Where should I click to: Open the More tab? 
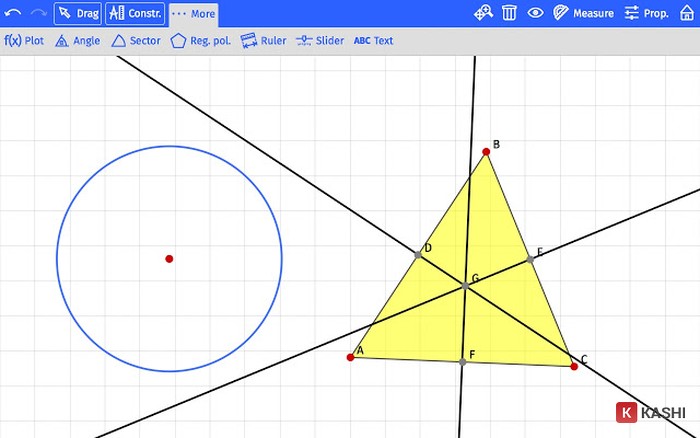point(194,14)
